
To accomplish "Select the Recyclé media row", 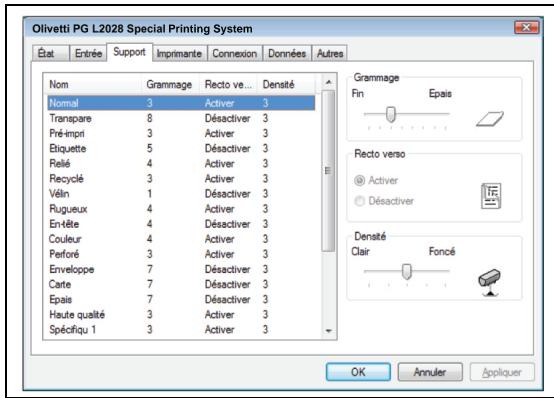I will (x=181, y=179).
